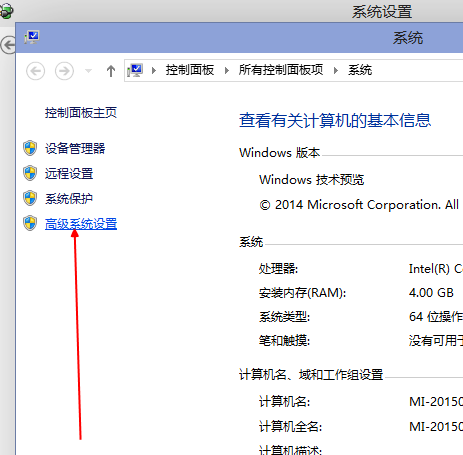Click shield icon next to 设备管理器

click(30, 148)
